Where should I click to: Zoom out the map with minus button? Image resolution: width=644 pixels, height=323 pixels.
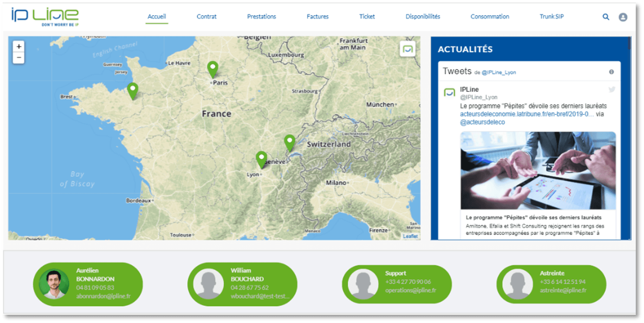pyautogui.click(x=19, y=58)
